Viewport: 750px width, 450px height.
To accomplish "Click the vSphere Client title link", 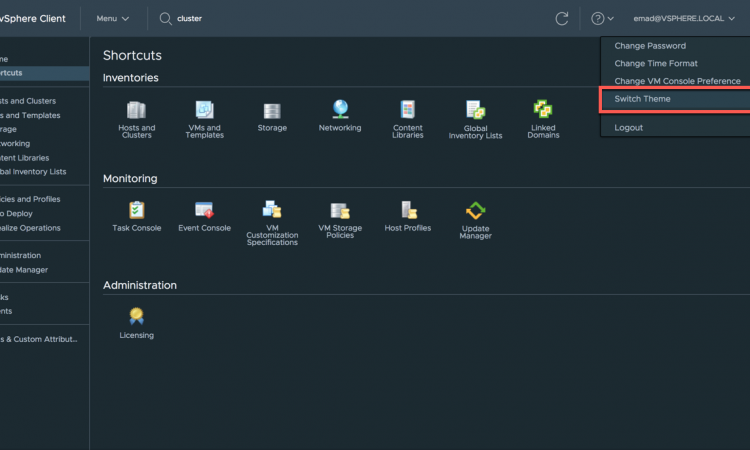I will click(33, 19).
